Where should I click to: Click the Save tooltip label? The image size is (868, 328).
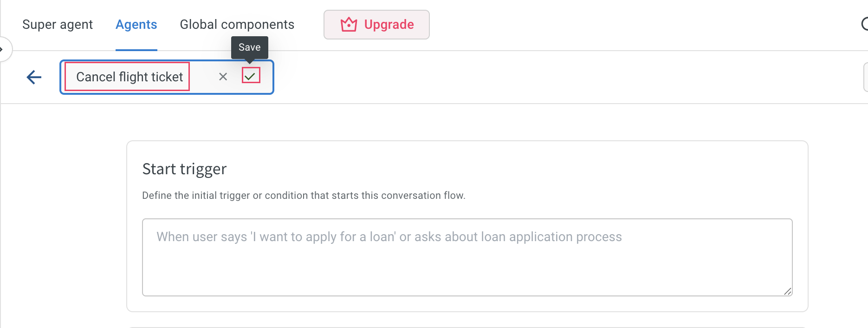[250, 47]
